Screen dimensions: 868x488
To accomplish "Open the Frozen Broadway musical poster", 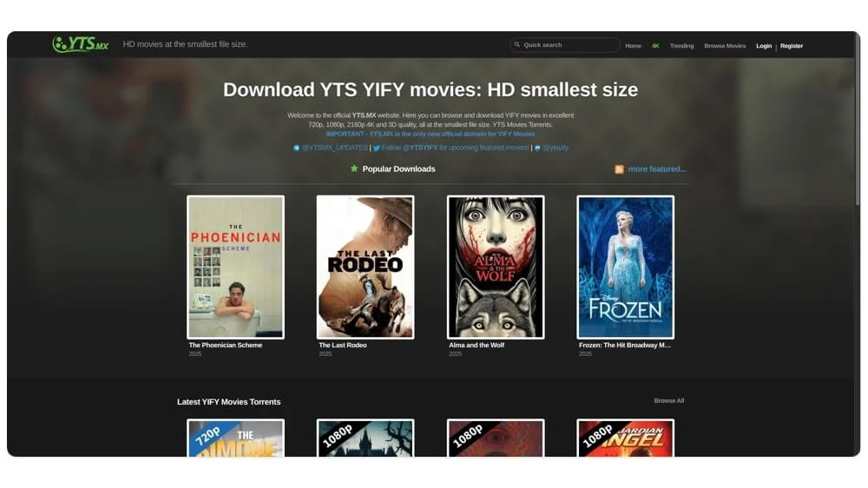I will pos(626,267).
